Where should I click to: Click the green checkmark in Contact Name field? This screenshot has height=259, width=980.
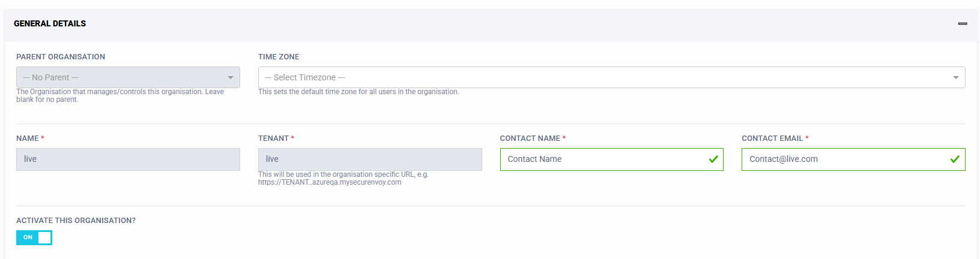click(713, 159)
